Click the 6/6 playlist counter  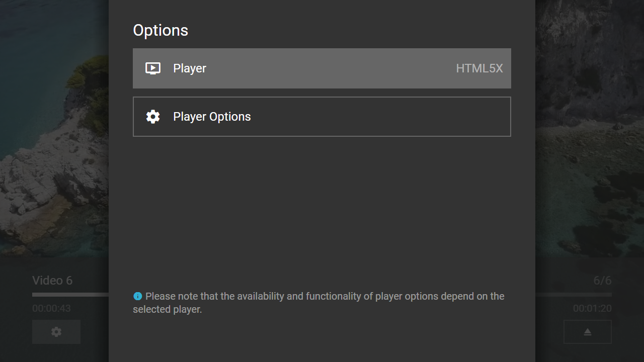(602, 281)
